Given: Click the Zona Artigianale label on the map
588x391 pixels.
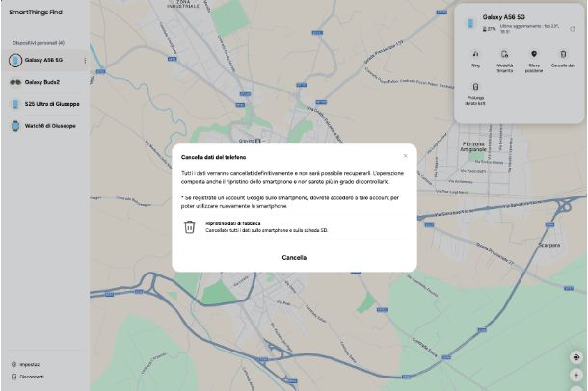Looking at the screenshot, I should click(x=473, y=146).
